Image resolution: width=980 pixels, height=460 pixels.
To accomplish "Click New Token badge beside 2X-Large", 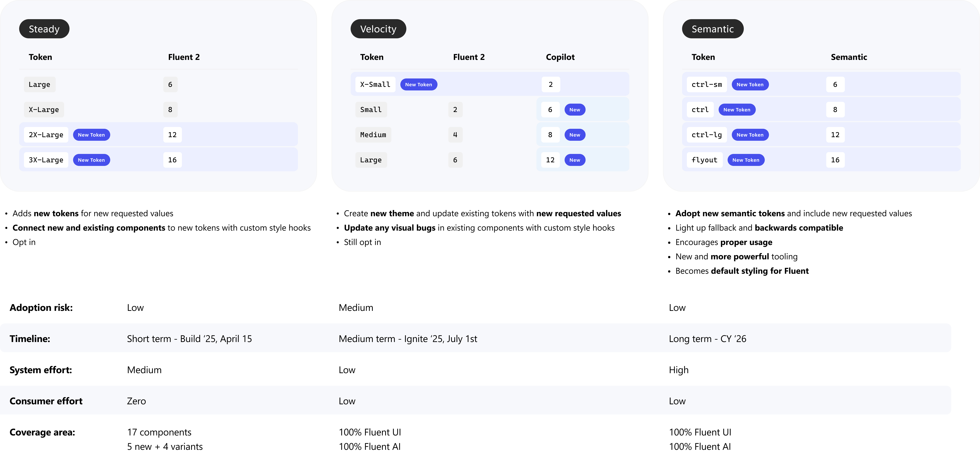I will (91, 135).
